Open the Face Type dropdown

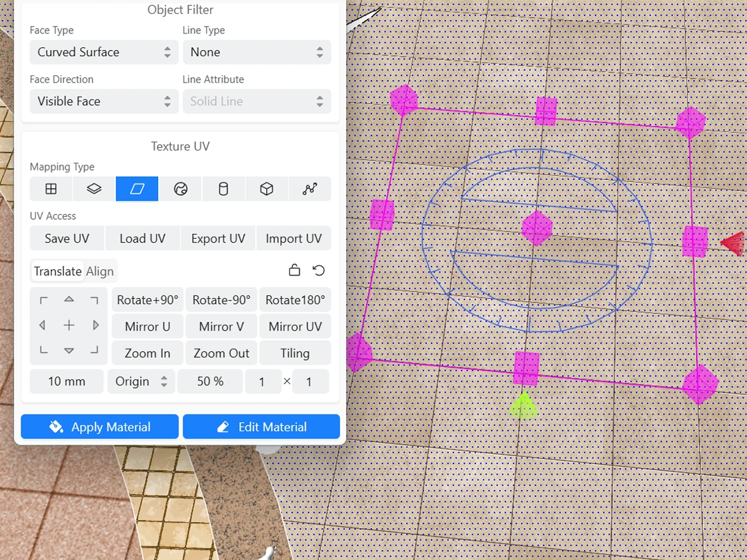[103, 52]
